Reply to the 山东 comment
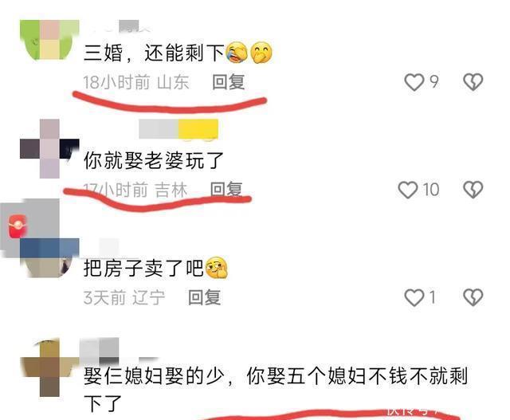 [x=229, y=81]
